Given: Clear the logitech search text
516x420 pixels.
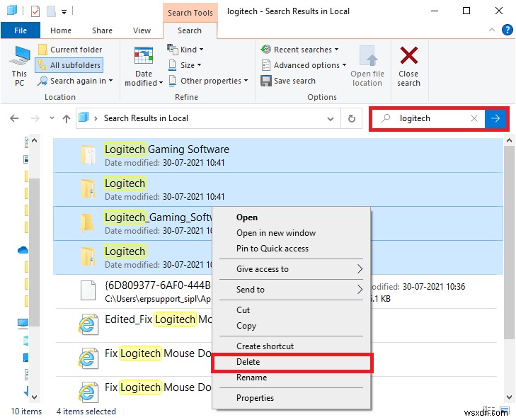Looking at the screenshot, I should [x=474, y=118].
